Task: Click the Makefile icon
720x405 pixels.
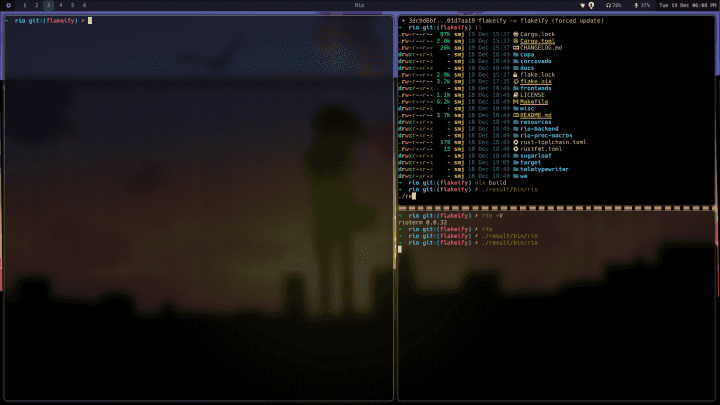Action: (516, 101)
